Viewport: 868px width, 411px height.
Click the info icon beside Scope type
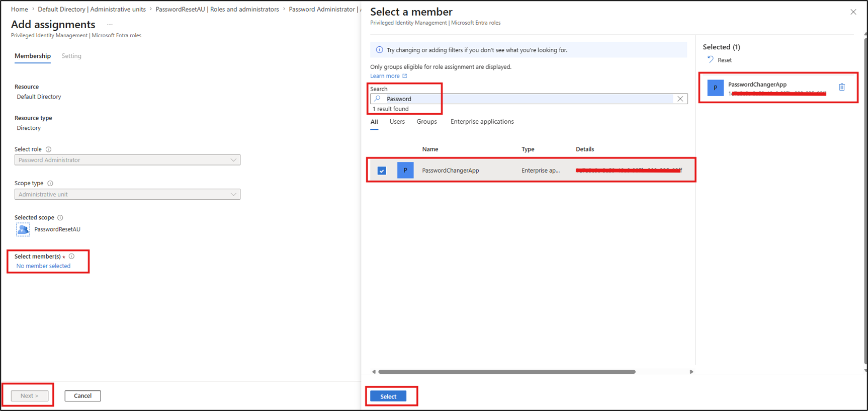pyautogui.click(x=50, y=184)
